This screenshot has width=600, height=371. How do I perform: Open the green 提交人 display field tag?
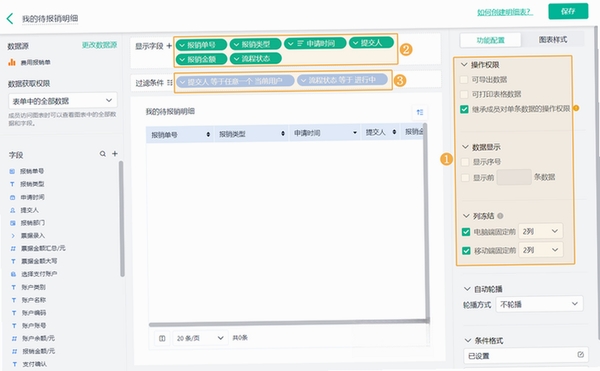coord(371,42)
